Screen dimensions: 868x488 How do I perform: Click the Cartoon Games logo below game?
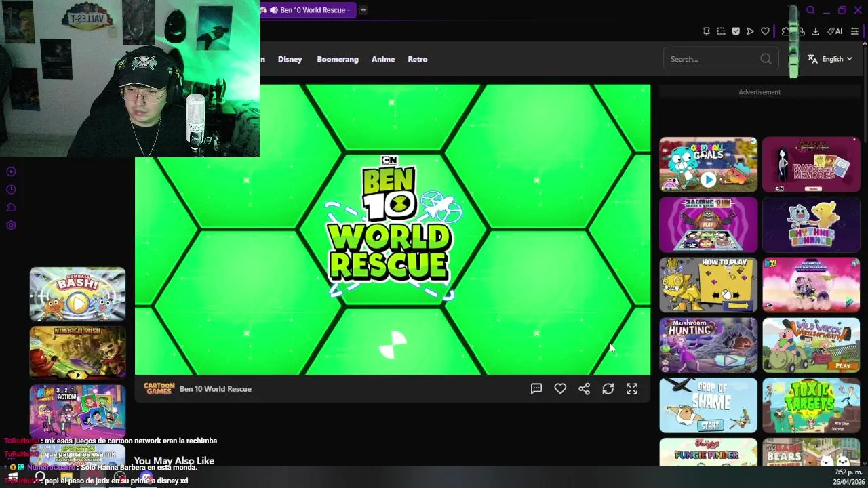pos(159,388)
